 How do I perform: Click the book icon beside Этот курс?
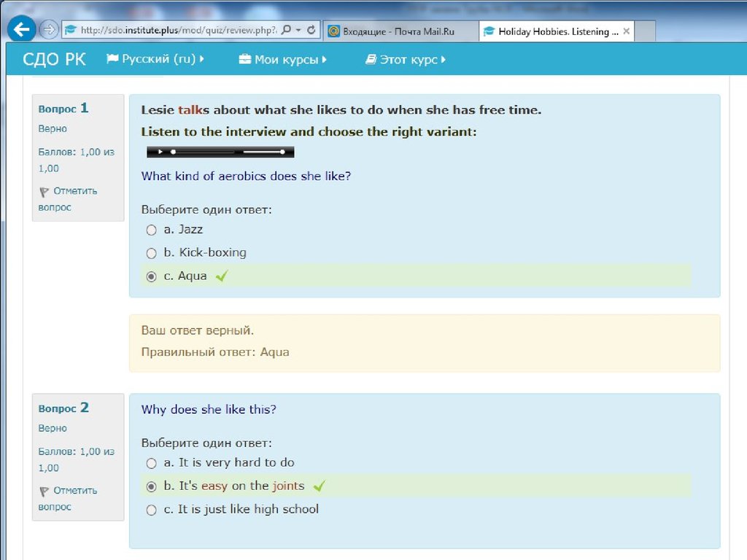point(371,59)
